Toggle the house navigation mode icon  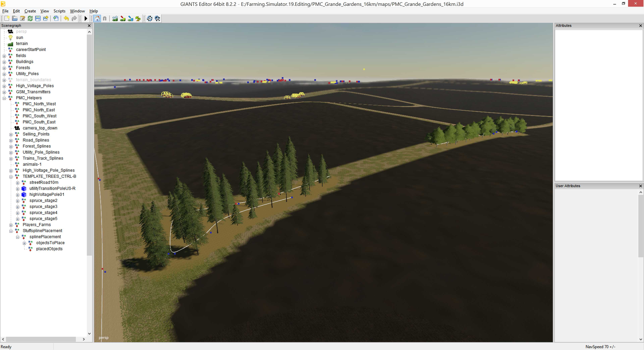coord(97,18)
